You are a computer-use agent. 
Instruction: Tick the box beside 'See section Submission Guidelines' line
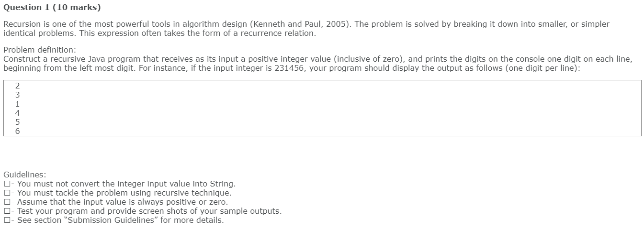6,220
